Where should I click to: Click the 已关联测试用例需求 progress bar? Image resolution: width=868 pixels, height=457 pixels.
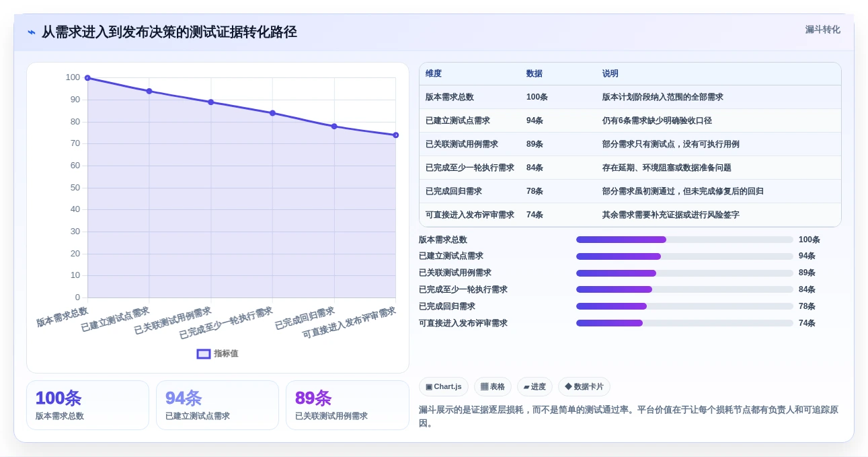point(684,273)
